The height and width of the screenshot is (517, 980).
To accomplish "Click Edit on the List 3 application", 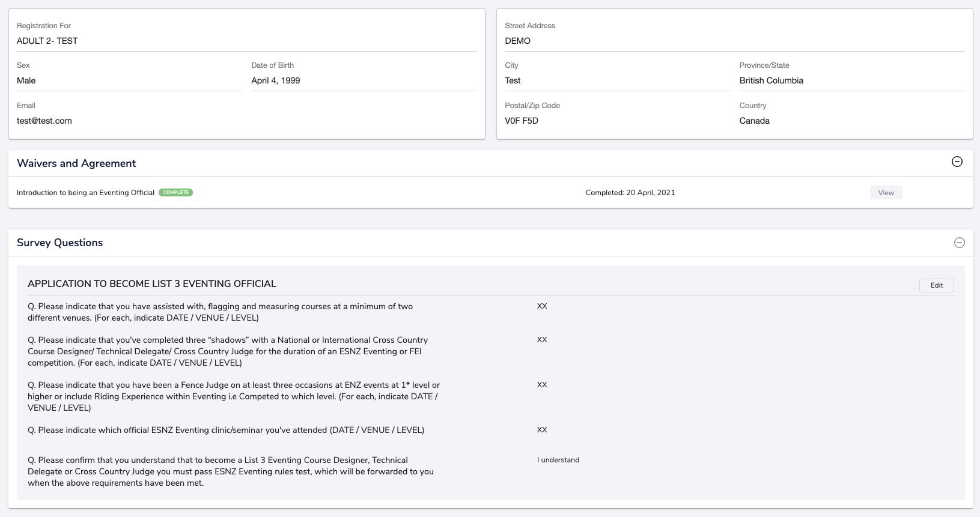I will click(x=936, y=285).
